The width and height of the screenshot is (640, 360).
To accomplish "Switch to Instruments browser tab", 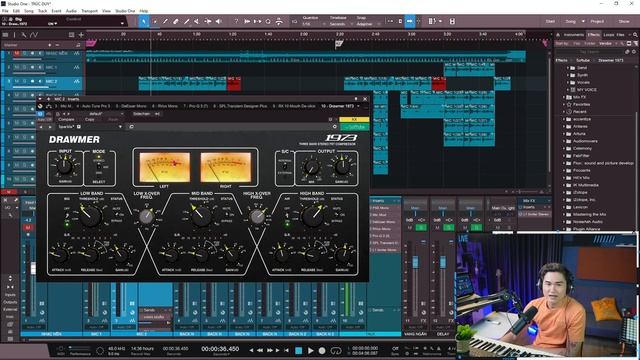I will pyautogui.click(x=573, y=35).
